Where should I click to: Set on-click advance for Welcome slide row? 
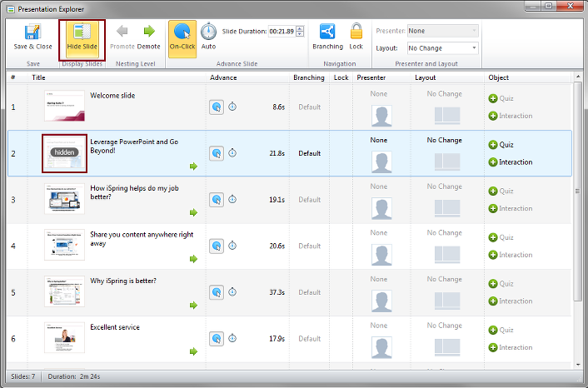[217, 107]
